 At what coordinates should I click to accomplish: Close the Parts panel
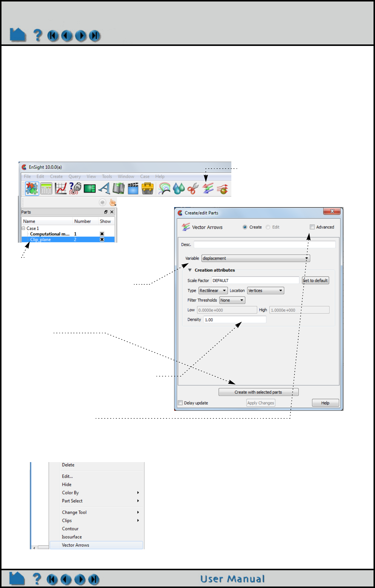pos(112,212)
